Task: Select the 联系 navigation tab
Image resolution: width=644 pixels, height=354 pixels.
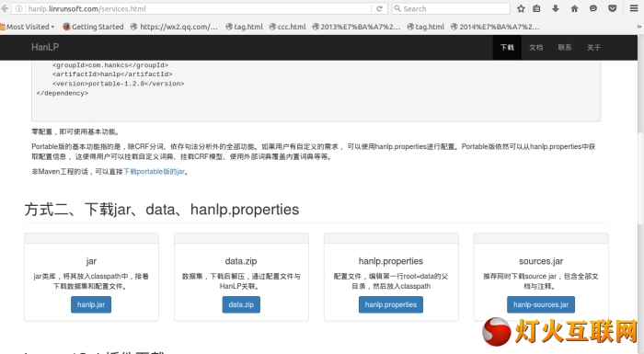Action: pyautogui.click(x=565, y=48)
